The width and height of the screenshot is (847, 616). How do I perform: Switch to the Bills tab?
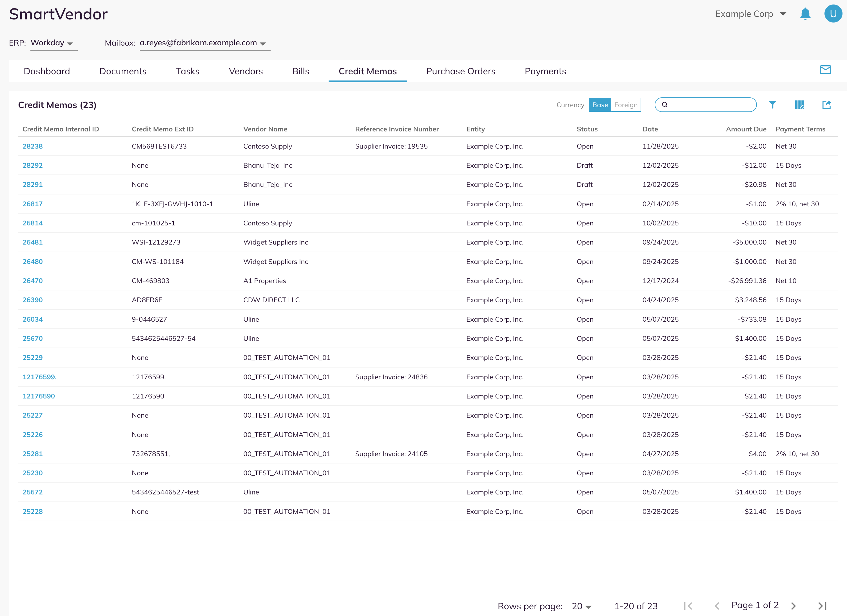tap(301, 71)
